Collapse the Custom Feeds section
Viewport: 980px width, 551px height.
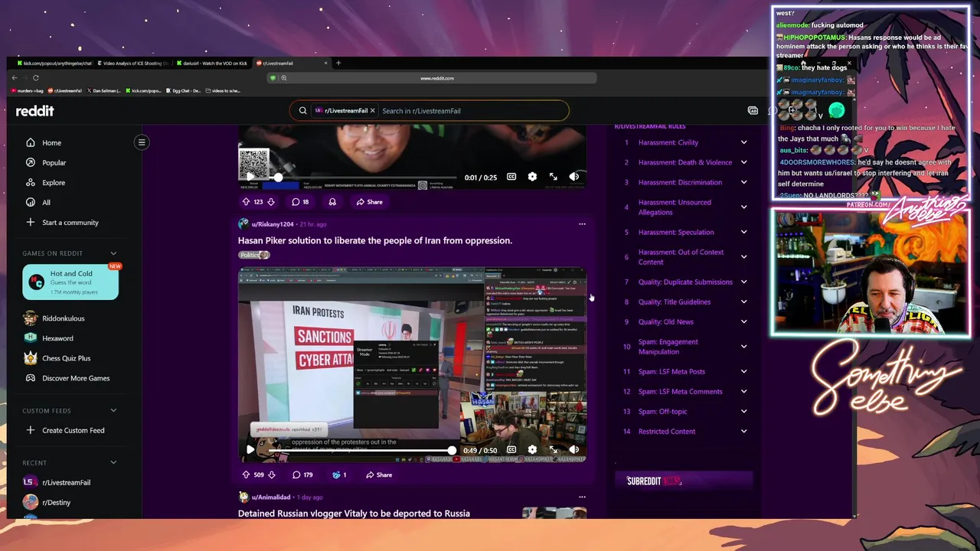(113, 411)
